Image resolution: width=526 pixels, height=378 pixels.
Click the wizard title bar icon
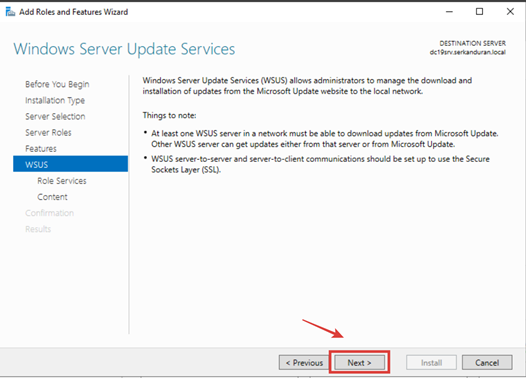pos(10,12)
